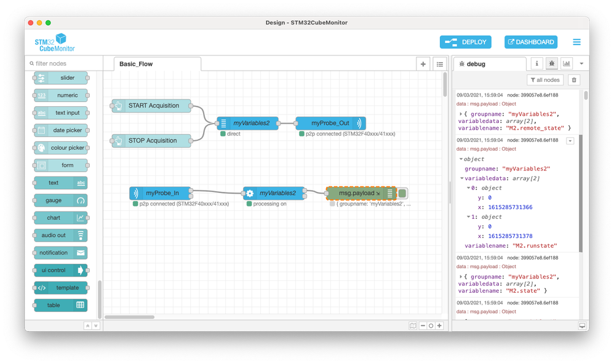Open the DASHBOARD
The image size is (614, 364).
(x=530, y=42)
